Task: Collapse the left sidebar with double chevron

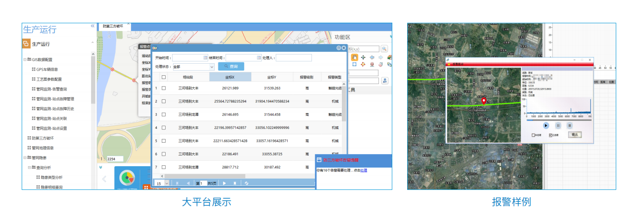Action: (x=93, y=27)
